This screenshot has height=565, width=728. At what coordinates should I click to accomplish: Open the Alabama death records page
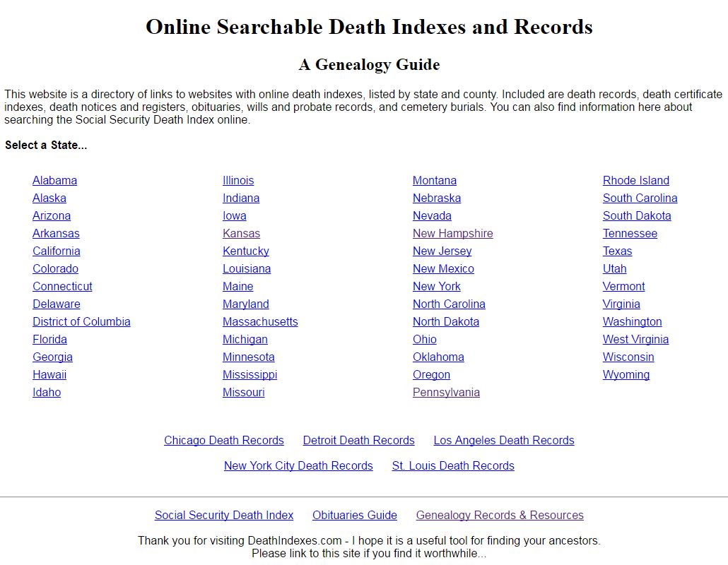click(x=54, y=180)
